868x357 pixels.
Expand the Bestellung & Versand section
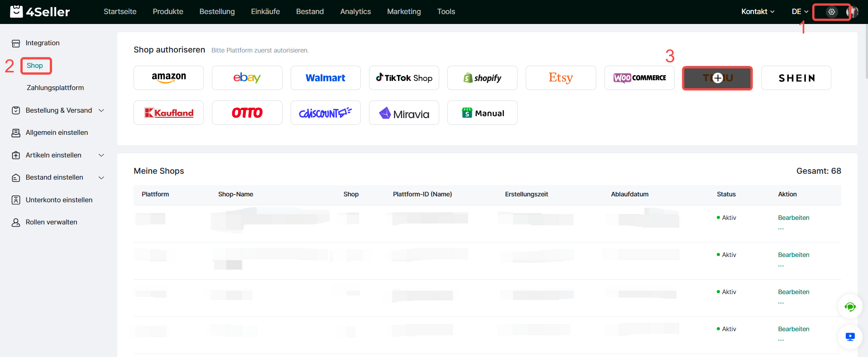[x=59, y=110]
